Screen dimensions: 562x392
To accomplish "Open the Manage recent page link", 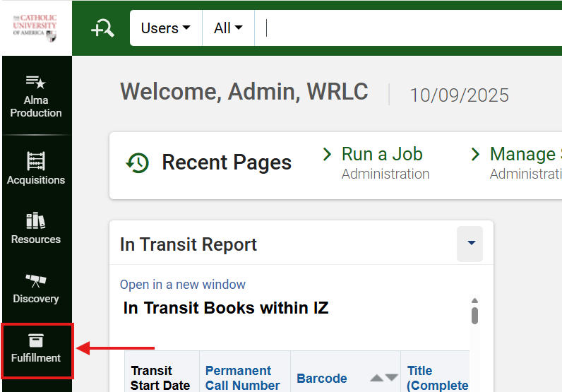I will (x=522, y=154).
